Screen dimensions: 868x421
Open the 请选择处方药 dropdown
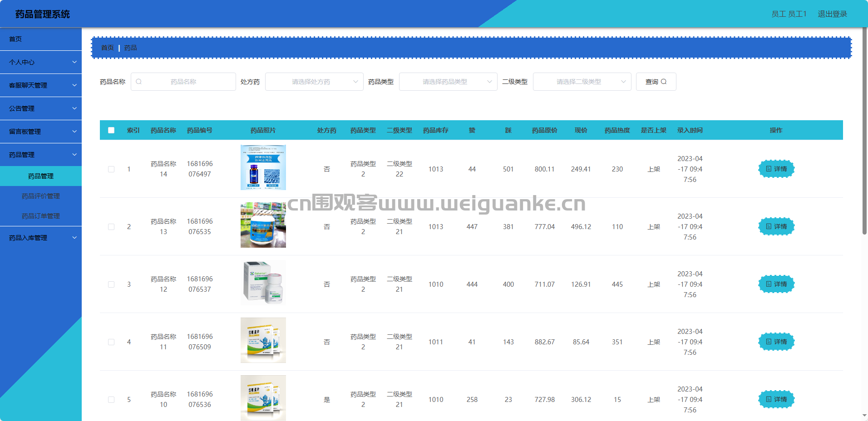[x=314, y=82]
